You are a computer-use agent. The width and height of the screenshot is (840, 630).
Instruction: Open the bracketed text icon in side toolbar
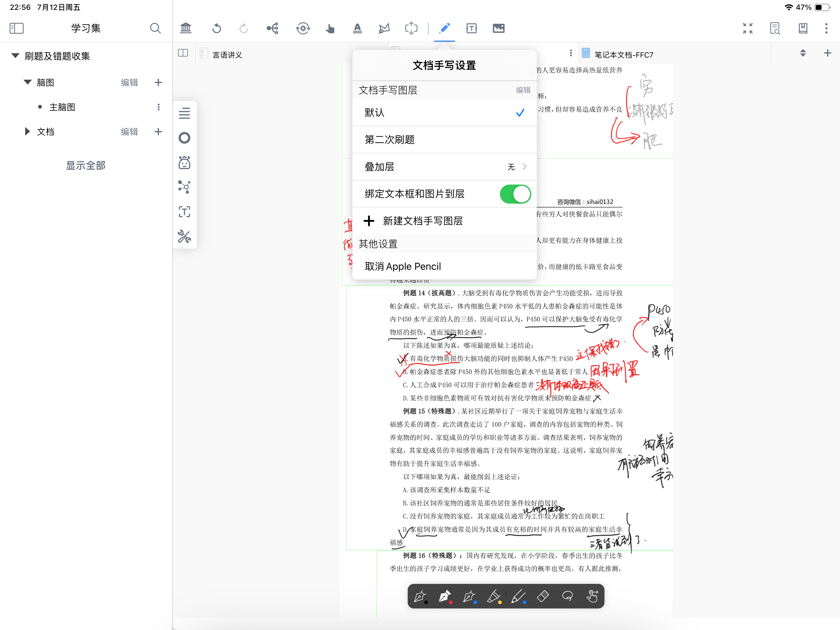coord(184,212)
